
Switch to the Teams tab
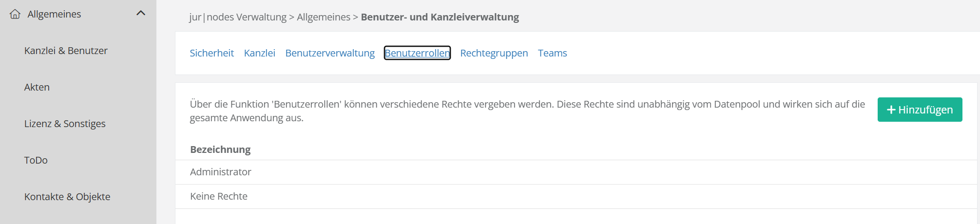pos(552,53)
